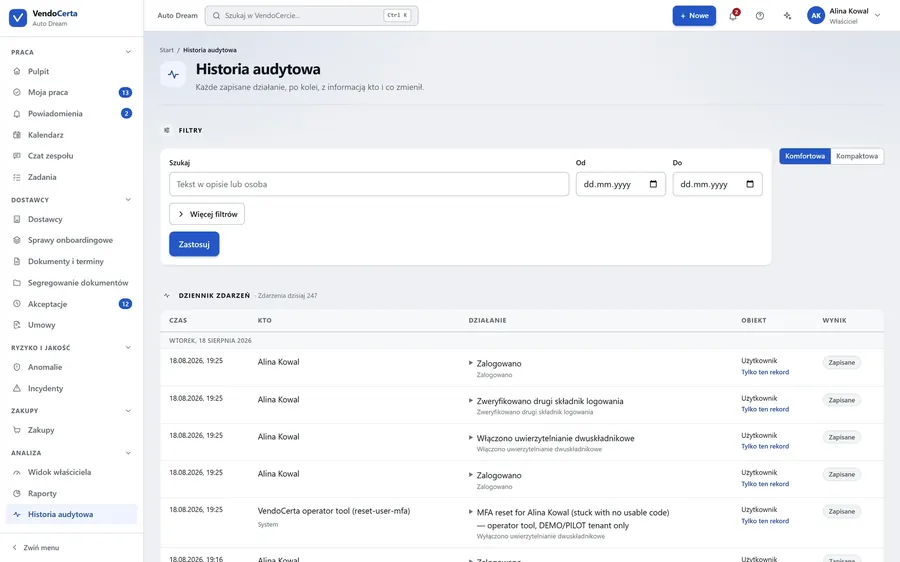The image size is (900, 562).
Task: Open the Alina Kowal account dropdown
Action: pos(877,15)
